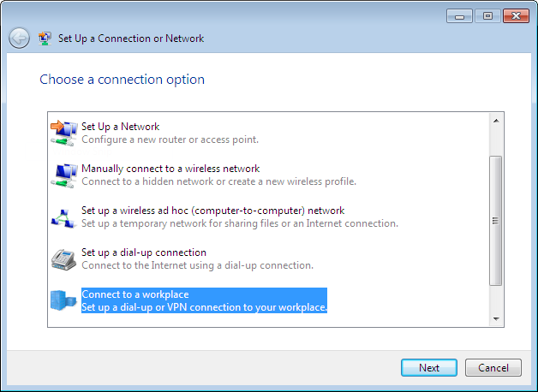Click the dial-up telephone icon
The height and width of the screenshot is (392, 538).
[x=64, y=258]
